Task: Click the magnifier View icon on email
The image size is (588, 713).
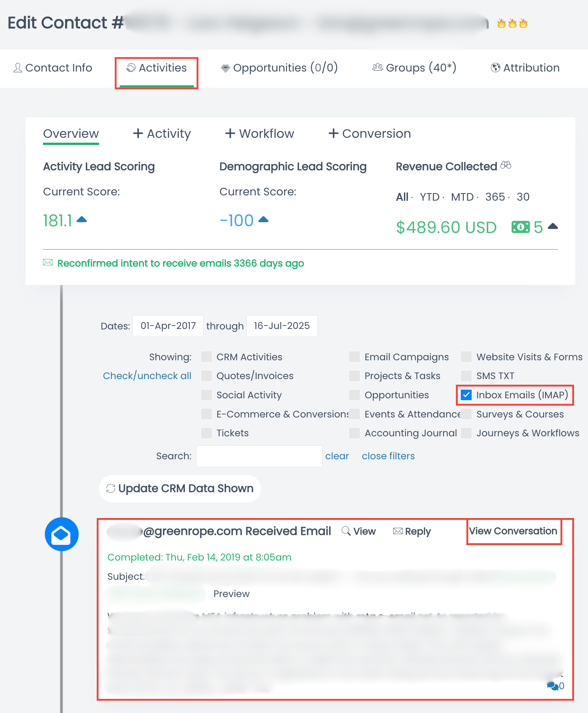Action: [x=346, y=531]
